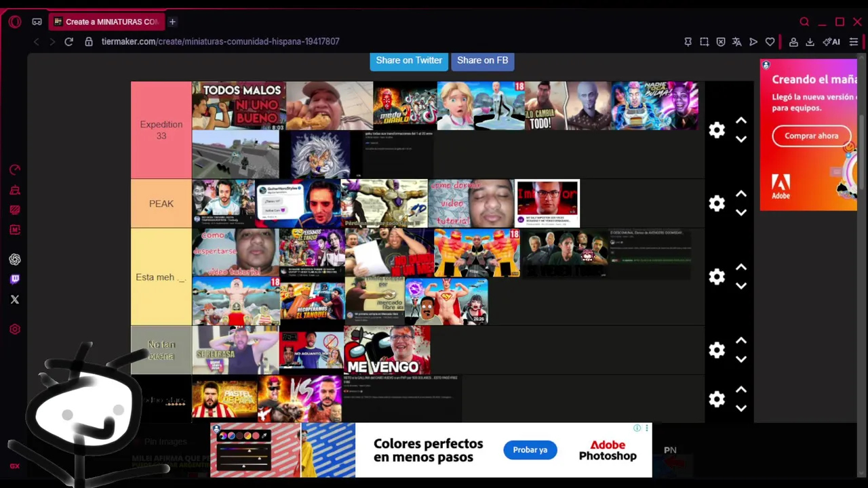Open X (Twitter) in the sidebar
This screenshot has width=868, height=488.
[x=15, y=300]
